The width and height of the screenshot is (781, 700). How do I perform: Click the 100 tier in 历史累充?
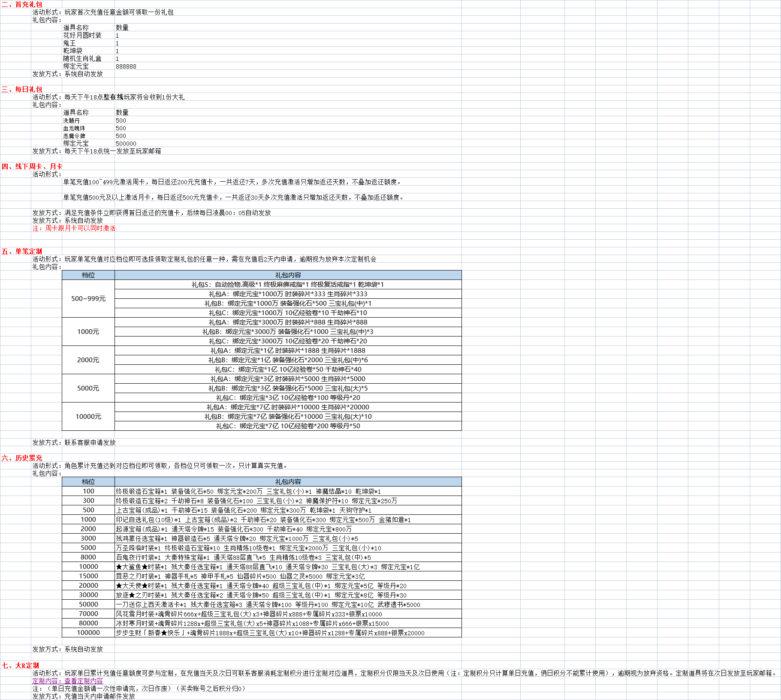coord(88,491)
